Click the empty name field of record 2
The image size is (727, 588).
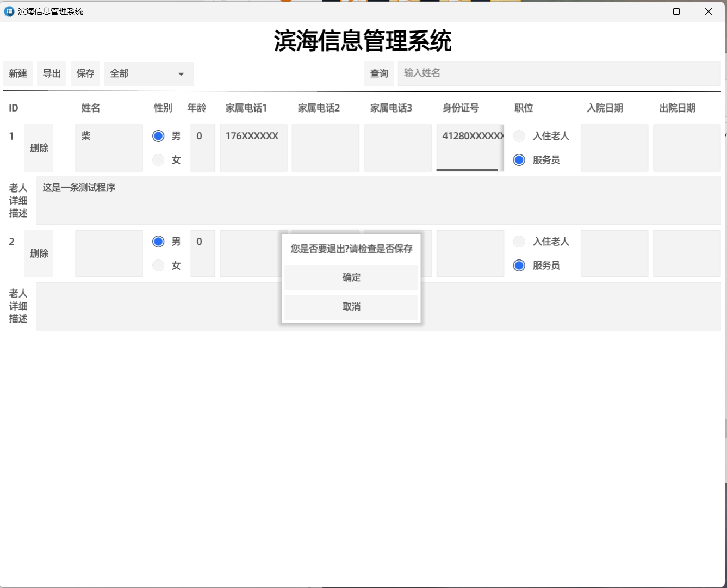click(109, 253)
